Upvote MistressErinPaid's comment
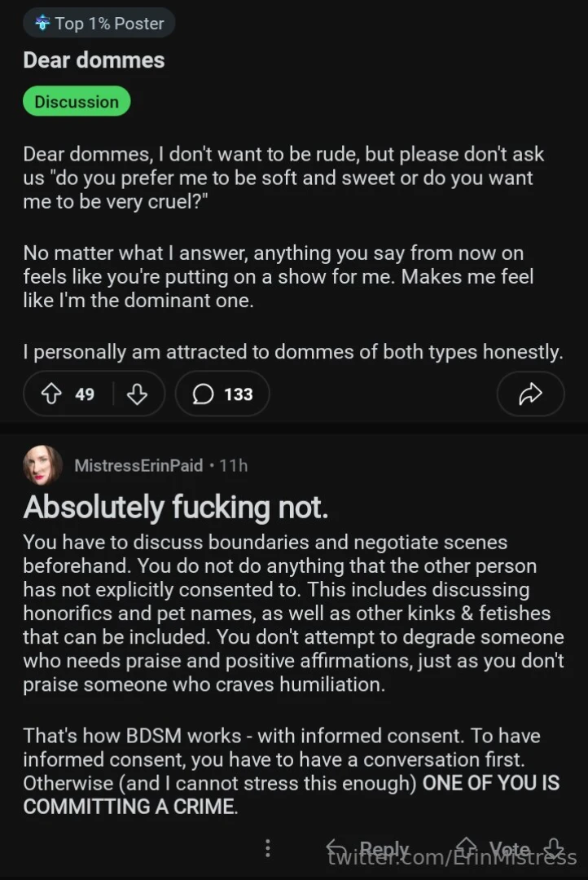Viewport: 588px width, 880px height. click(x=467, y=847)
